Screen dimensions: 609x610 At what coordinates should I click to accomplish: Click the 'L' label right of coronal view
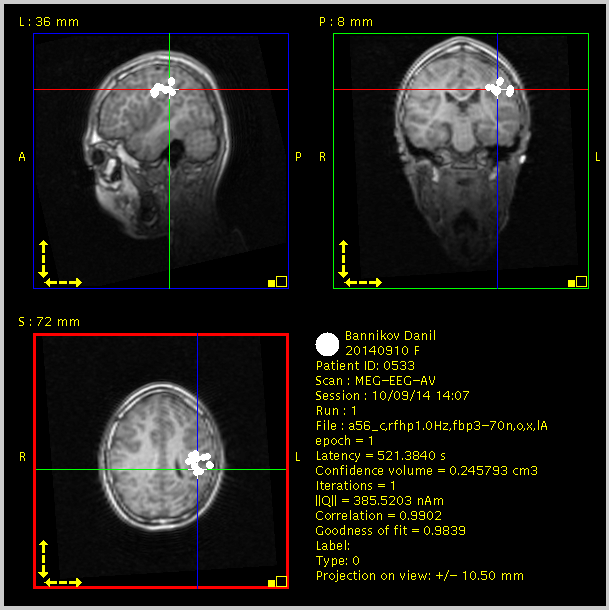coord(597,157)
